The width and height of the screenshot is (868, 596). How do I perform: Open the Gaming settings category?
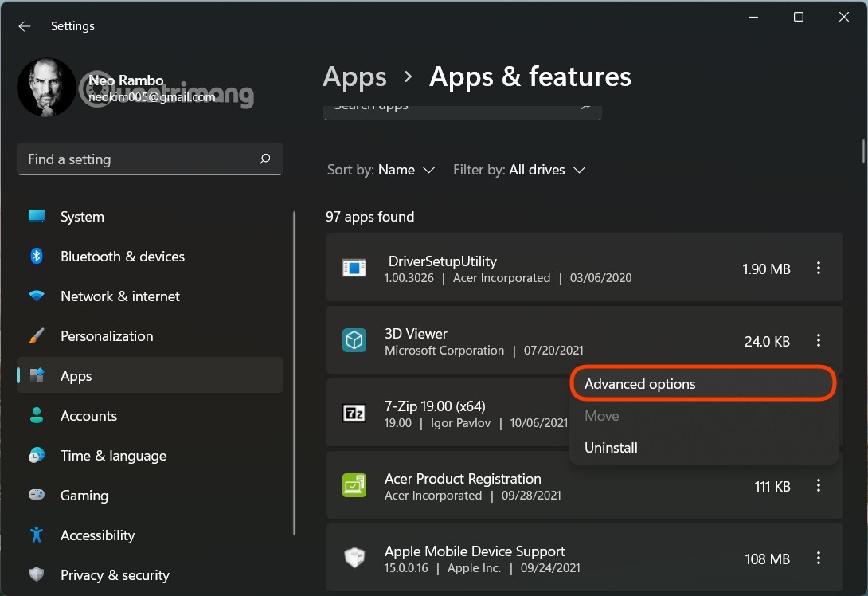click(x=84, y=496)
